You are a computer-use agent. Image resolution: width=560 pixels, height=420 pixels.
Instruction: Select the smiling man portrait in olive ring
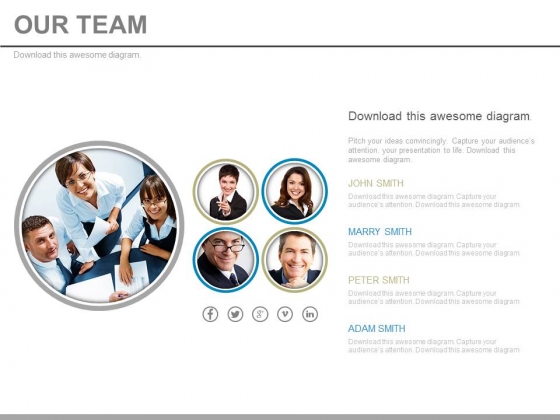tap(295, 260)
